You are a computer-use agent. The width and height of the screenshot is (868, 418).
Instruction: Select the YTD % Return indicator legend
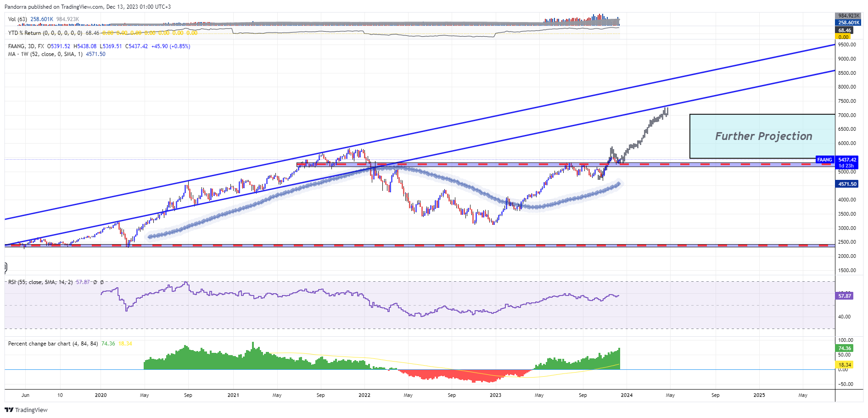(x=45, y=33)
